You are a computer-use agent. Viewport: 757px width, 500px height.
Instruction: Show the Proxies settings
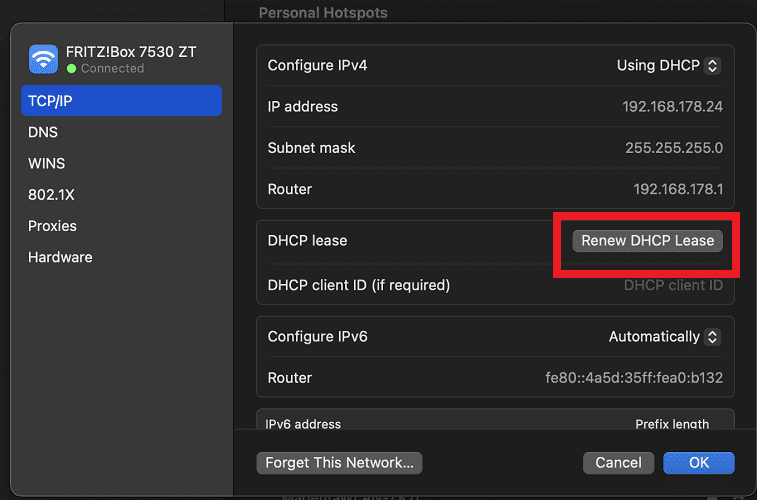pos(52,226)
